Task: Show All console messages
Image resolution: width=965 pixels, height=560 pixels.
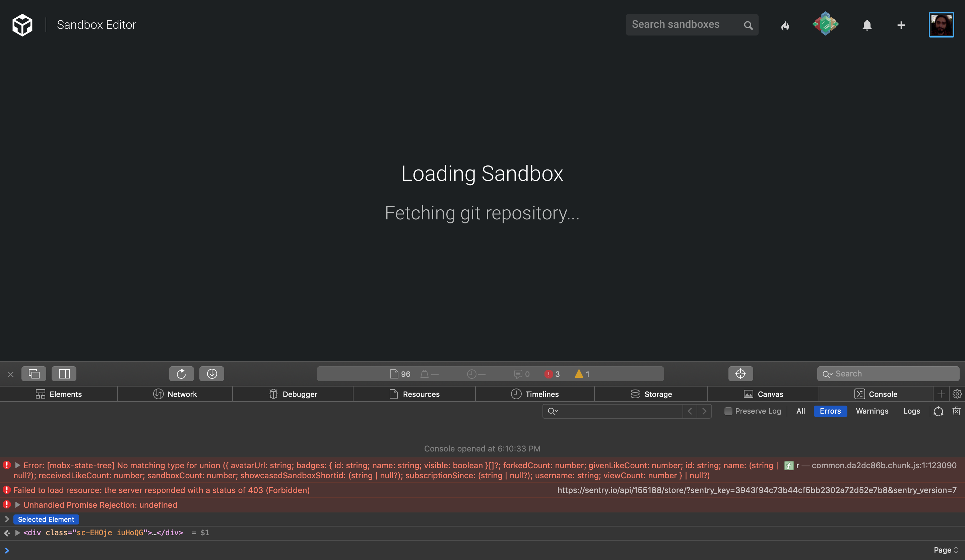Action: point(801,411)
